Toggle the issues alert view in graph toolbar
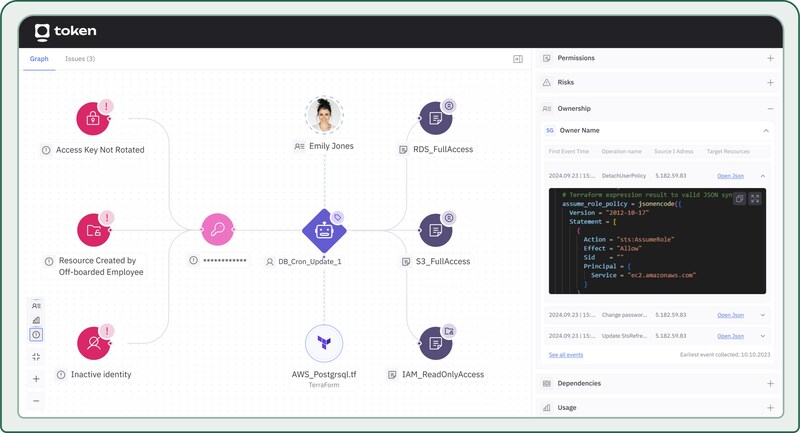The width and height of the screenshot is (800, 433). coord(36,335)
